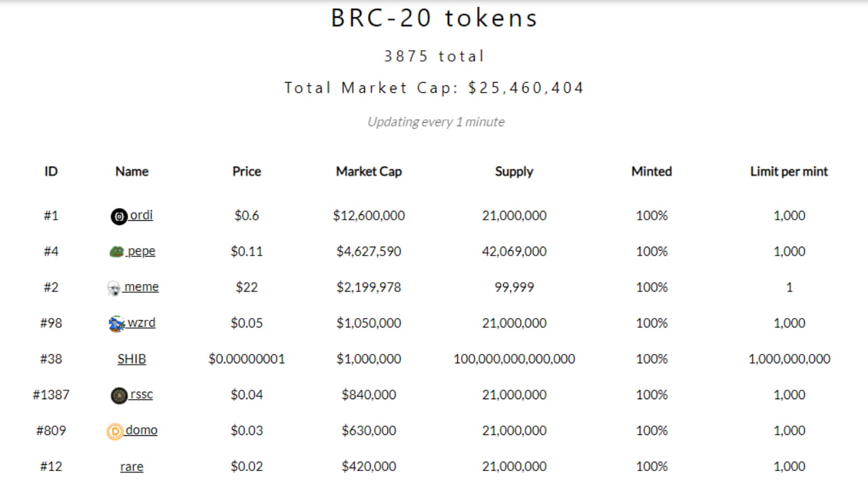Open the domo token link

click(141, 430)
